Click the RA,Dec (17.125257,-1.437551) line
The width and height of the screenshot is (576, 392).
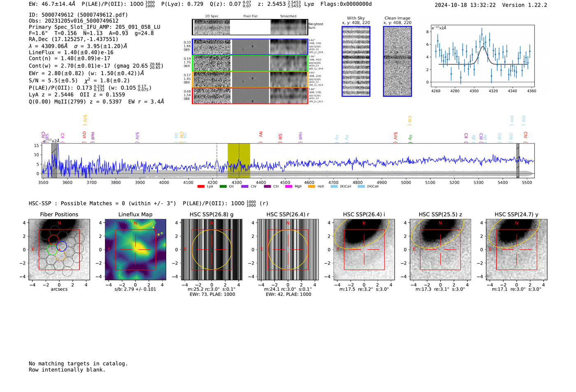point(74,39)
